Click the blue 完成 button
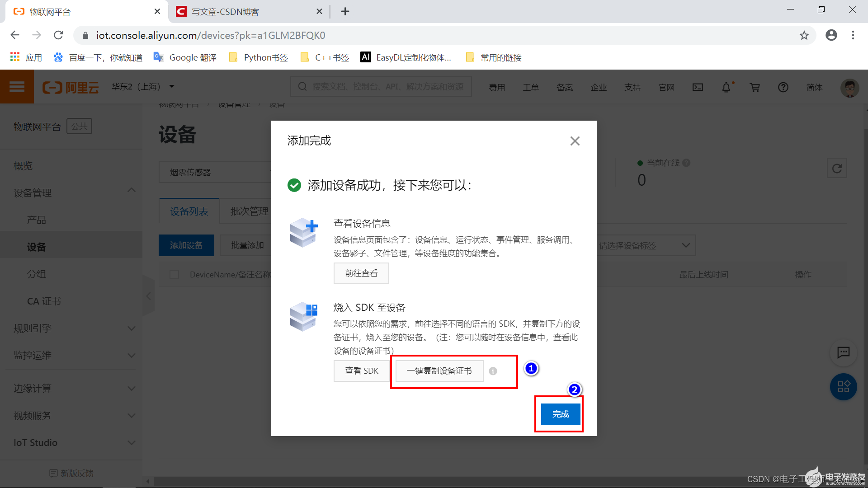 (560, 414)
